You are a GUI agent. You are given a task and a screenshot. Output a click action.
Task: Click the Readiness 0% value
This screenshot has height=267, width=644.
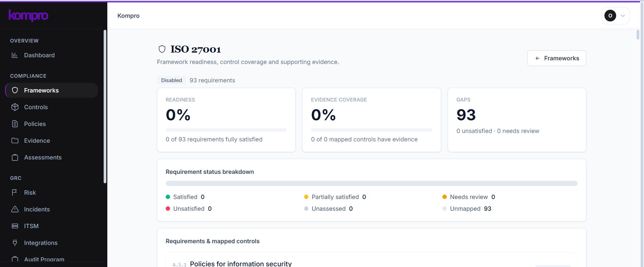[178, 115]
